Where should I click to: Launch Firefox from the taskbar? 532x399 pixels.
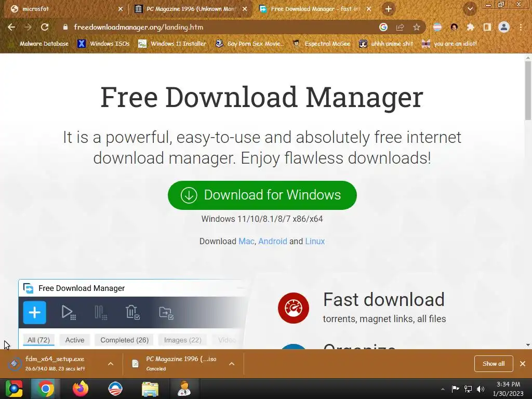point(81,389)
